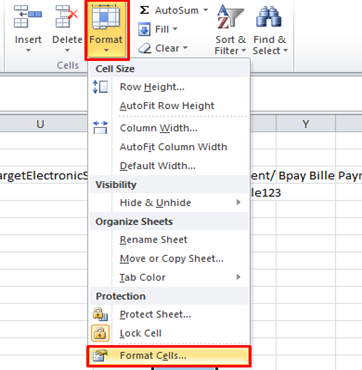The image size is (362, 370).
Task: Select column Y header
Action: click(x=305, y=124)
